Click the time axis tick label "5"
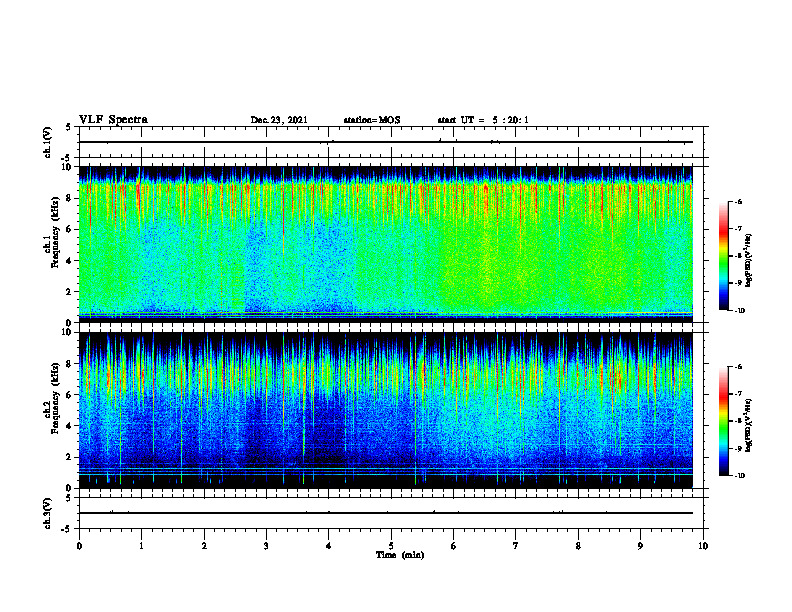 tap(391, 546)
